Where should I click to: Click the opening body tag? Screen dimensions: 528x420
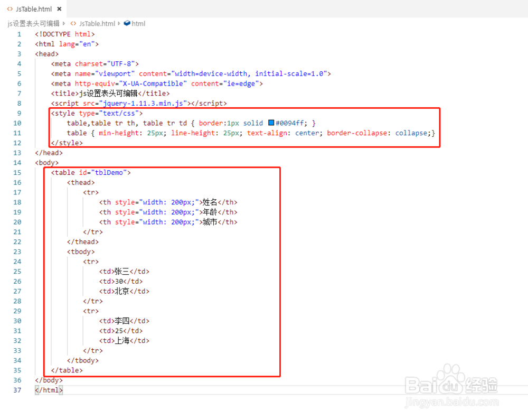[47, 163]
